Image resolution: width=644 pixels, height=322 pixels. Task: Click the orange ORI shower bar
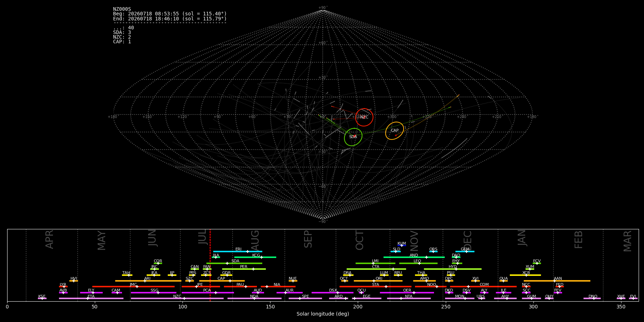[378, 281]
